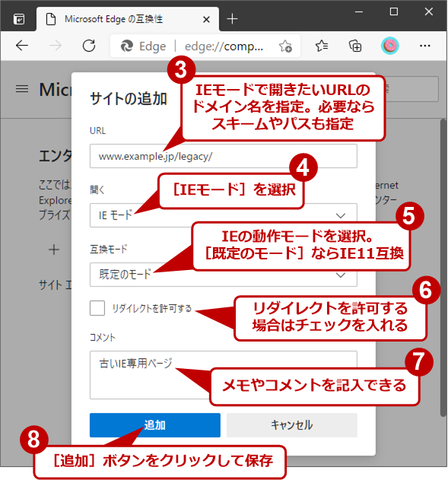Maximize the browser window
This screenshot has width=448, height=480.
coord(394,11)
